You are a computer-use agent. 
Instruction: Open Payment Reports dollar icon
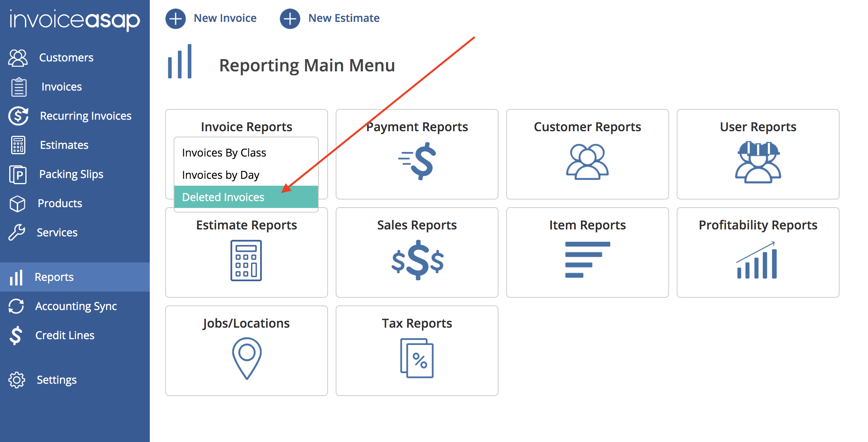pyautogui.click(x=417, y=161)
